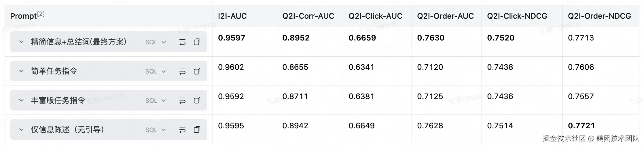
Task: Open SQL language dropdown for 丰富版任务指令
Action: coord(156,100)
